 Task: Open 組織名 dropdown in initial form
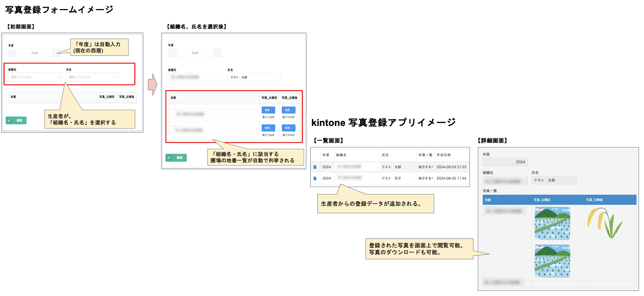(34, 77)
